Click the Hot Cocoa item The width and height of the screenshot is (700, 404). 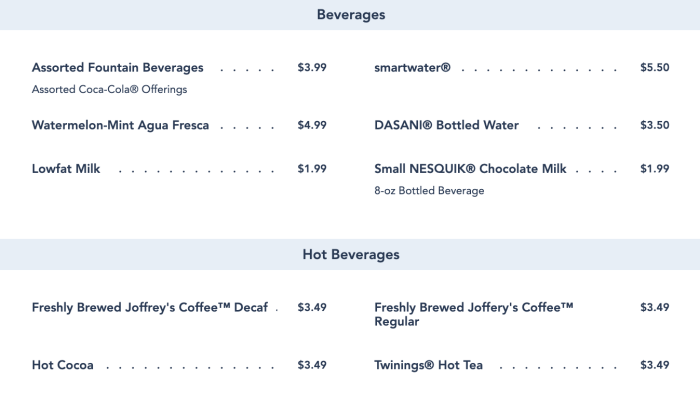(x=62, y=365)
